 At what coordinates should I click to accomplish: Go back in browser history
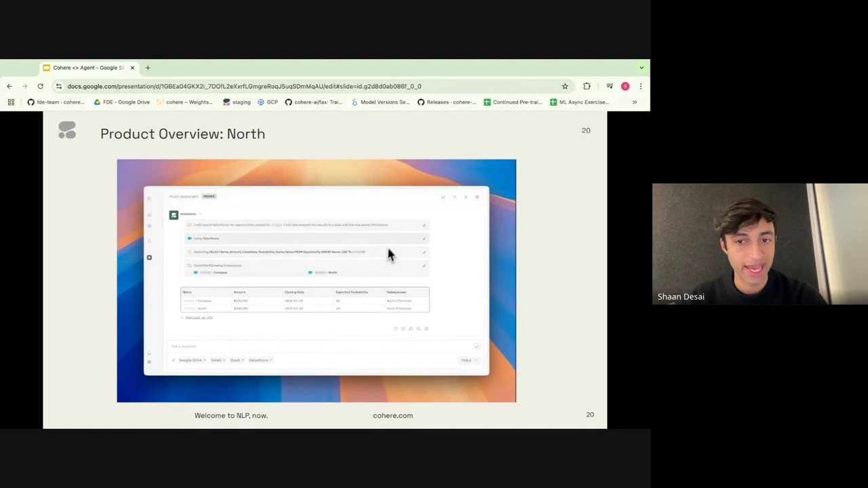9,86
